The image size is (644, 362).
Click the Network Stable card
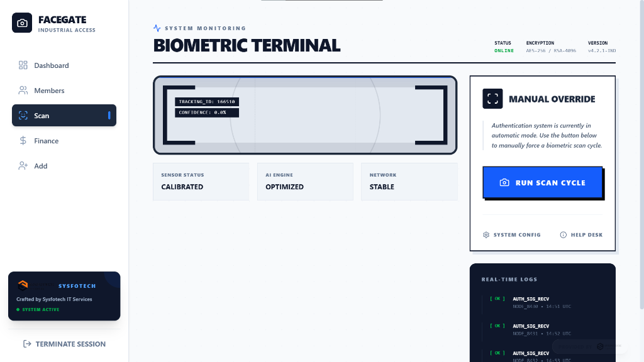click(x=409, y=182)
